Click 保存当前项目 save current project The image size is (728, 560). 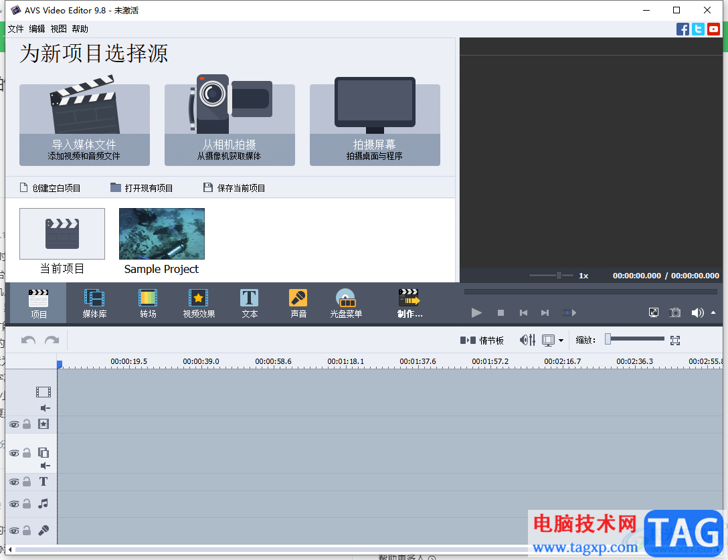234,187
